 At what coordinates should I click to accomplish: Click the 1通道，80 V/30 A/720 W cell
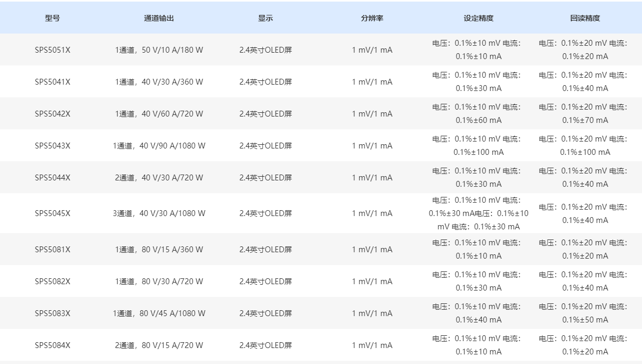tap(159, 282)
